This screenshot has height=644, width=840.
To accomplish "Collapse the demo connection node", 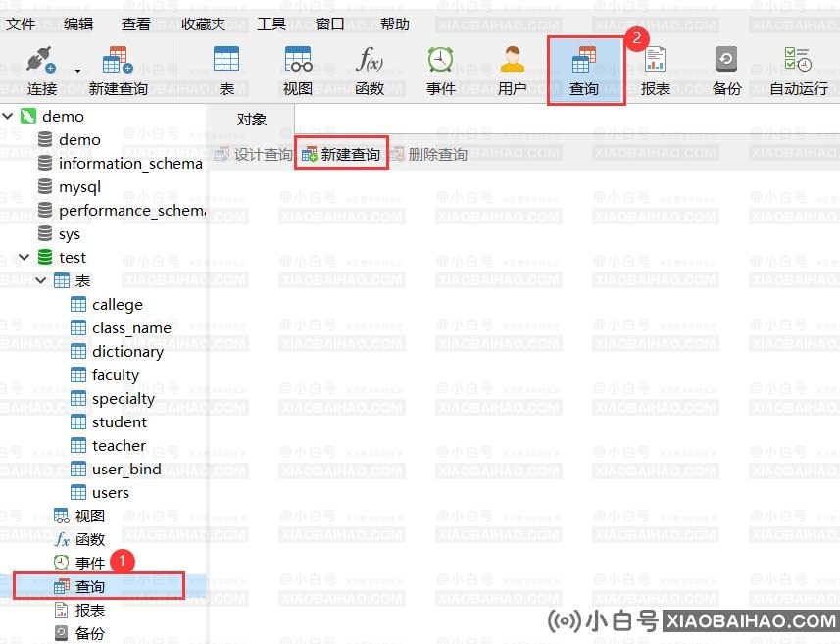I will click(8, 116).
